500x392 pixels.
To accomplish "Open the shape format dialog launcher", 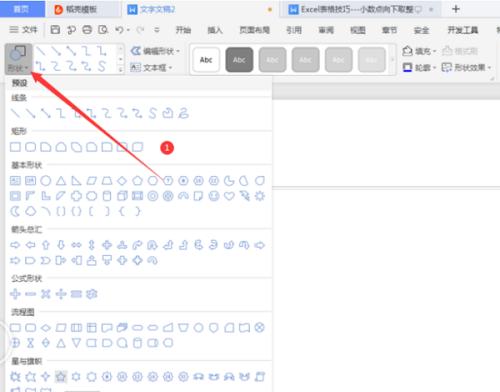I will (492, 79).
